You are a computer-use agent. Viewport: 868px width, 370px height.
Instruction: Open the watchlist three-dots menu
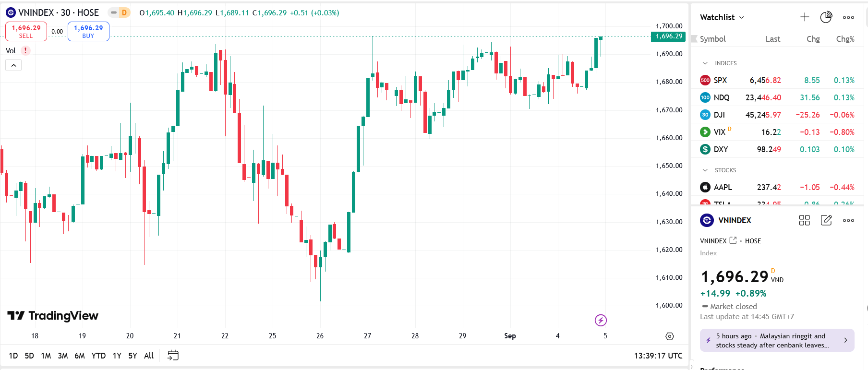[848, 17]
